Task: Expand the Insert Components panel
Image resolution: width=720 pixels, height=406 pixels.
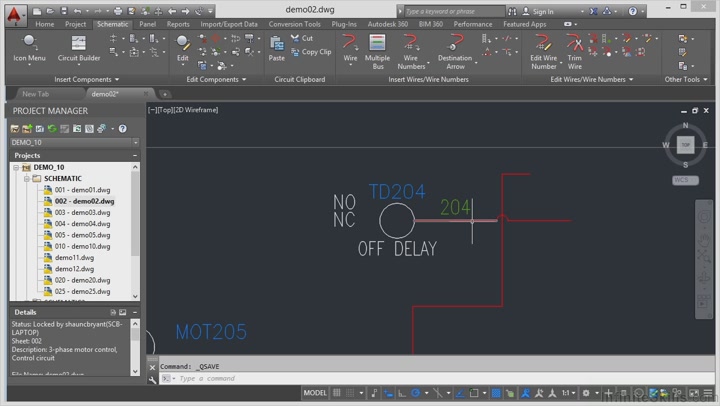Action: 86,79
